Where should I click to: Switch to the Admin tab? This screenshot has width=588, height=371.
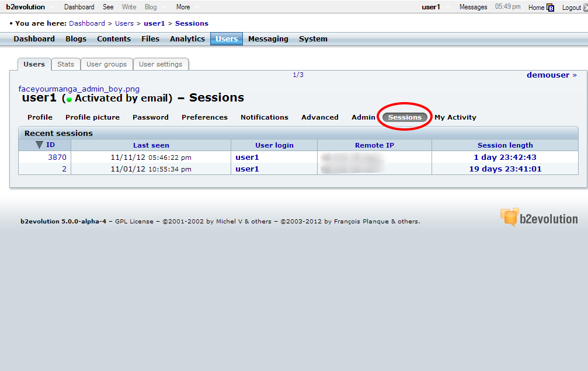click(363, 117)
